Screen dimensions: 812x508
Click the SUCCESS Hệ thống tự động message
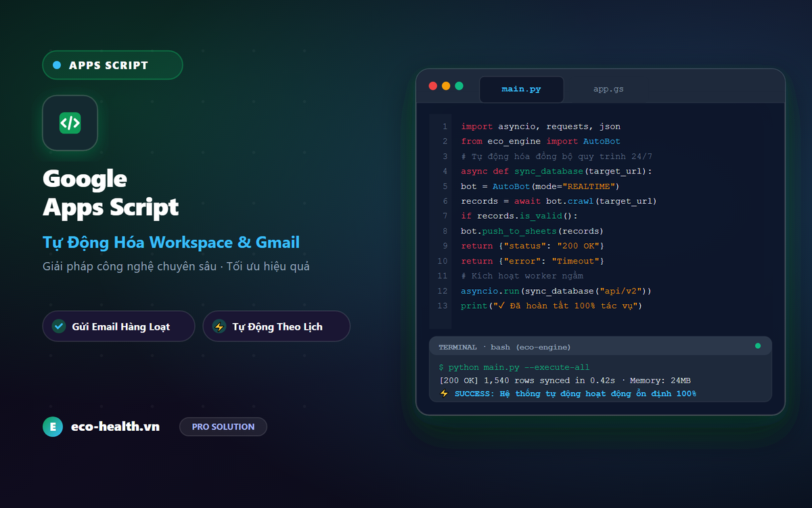pyautogui.click(x=575, y=394)
